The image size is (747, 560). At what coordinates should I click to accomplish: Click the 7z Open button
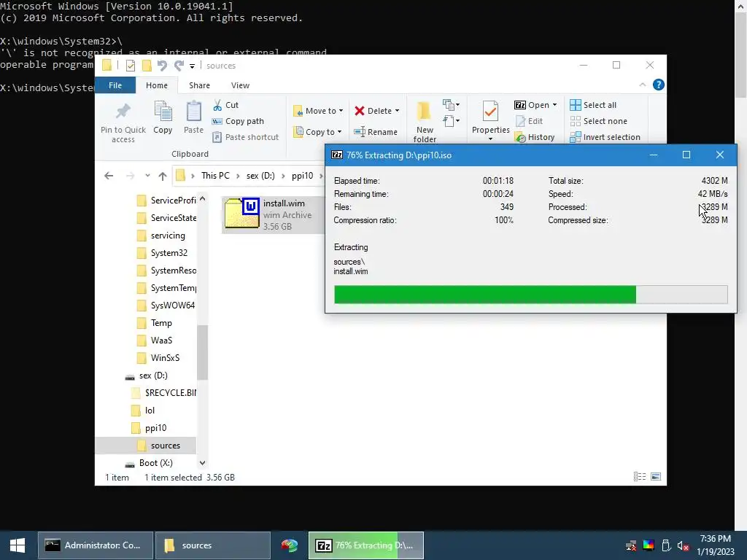coord(532,105)
